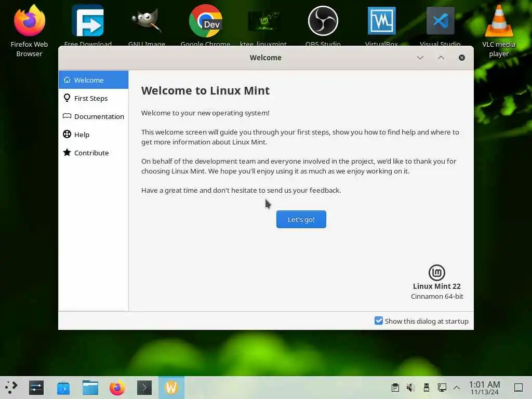This screenshot has height=399, width=532.
Task: Close the Welcome dialog
Action: coord(462,58)
